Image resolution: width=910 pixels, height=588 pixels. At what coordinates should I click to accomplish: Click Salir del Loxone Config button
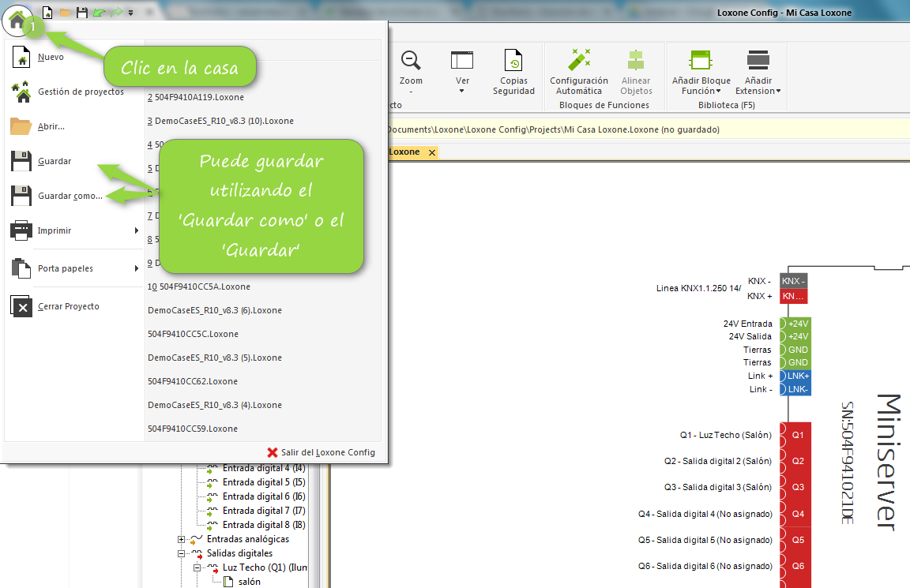[321, 452]
